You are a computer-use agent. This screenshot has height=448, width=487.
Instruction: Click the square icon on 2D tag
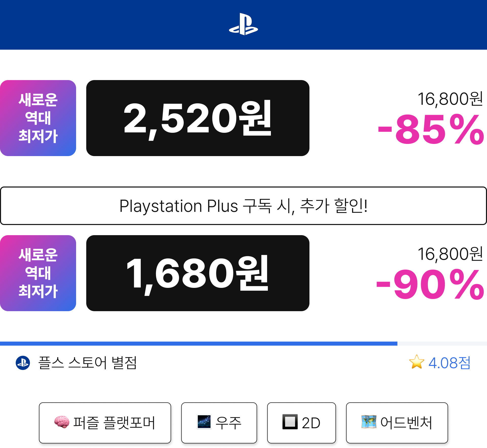[x=290, y=422]
